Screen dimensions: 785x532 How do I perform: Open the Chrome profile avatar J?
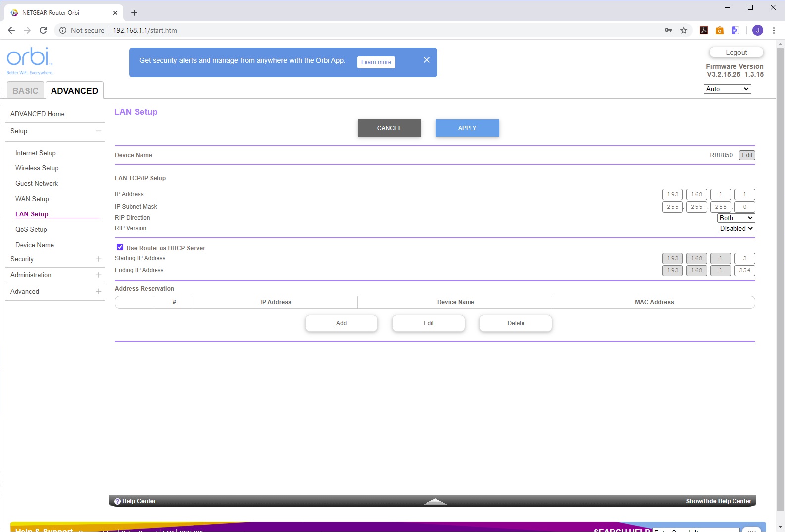[x=758, y=30]
